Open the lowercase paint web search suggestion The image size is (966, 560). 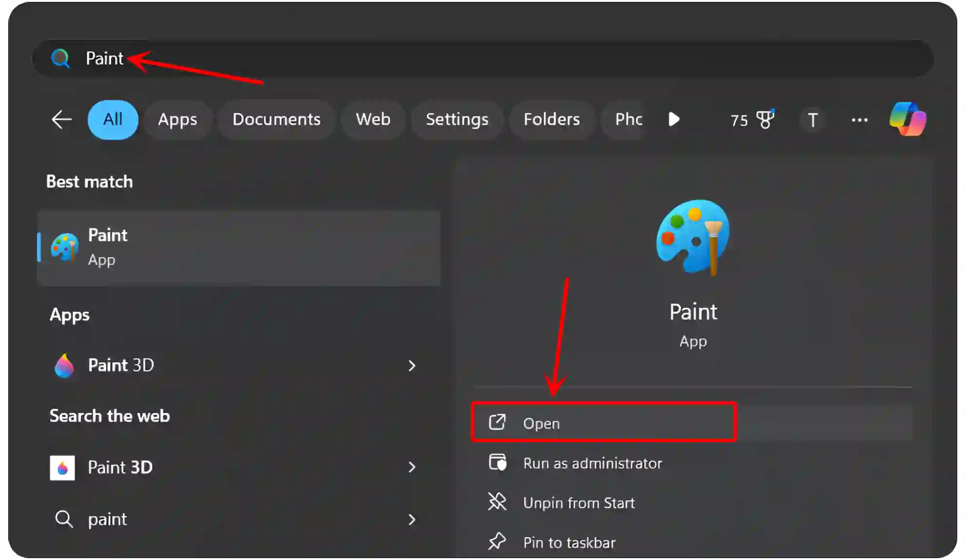239,520
